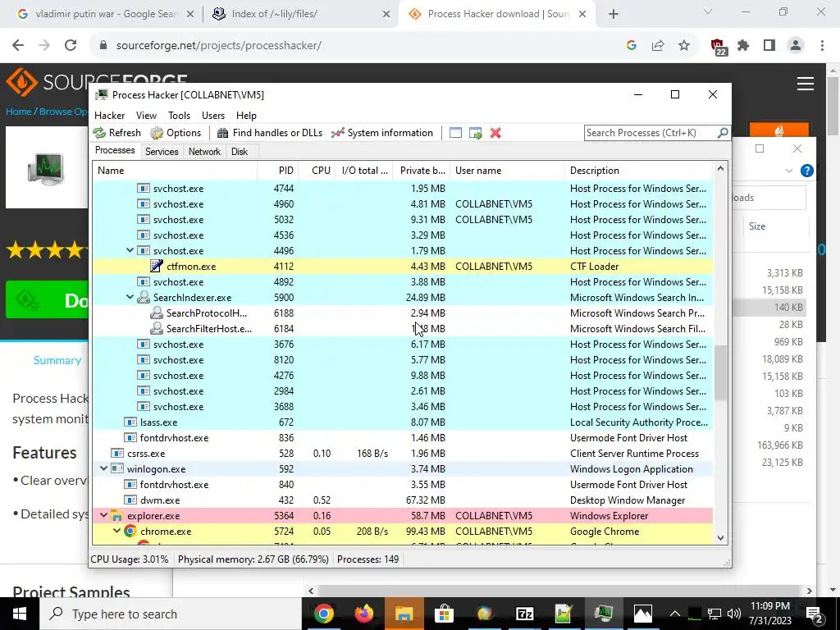Click the red X find window and kill icon
Viewport: 840px width, 630px height.
(x=495, y=133)
